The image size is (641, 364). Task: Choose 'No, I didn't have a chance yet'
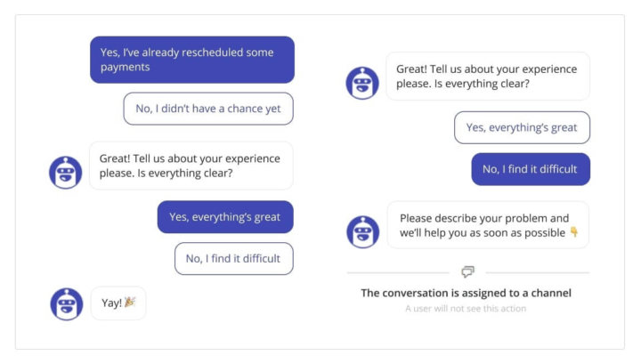tap(208, 109)
